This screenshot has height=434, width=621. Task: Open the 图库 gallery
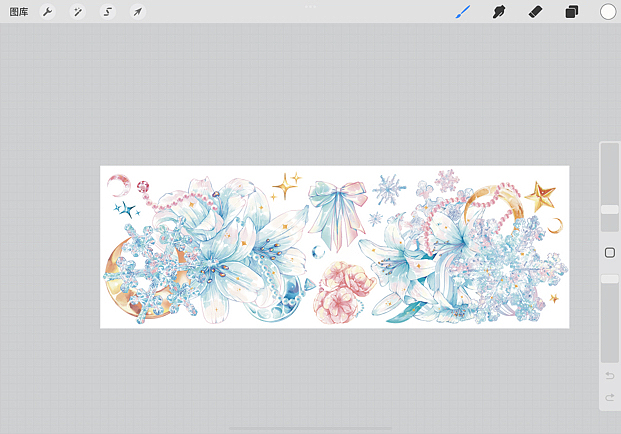tap(19, 12)
